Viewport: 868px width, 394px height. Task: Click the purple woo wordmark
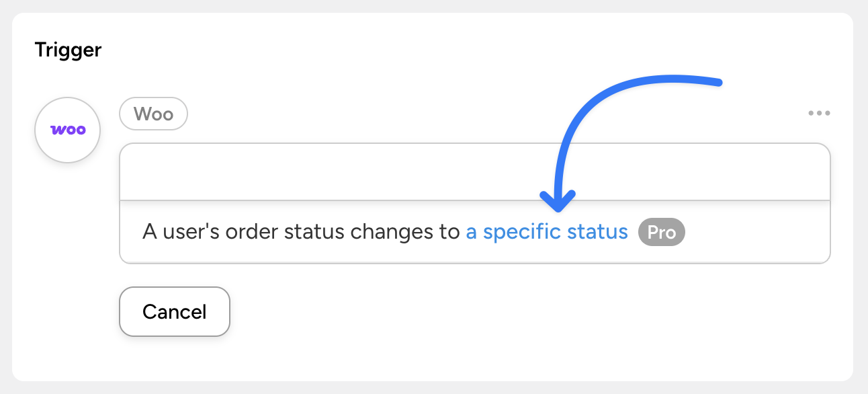(x=68, y=130)
